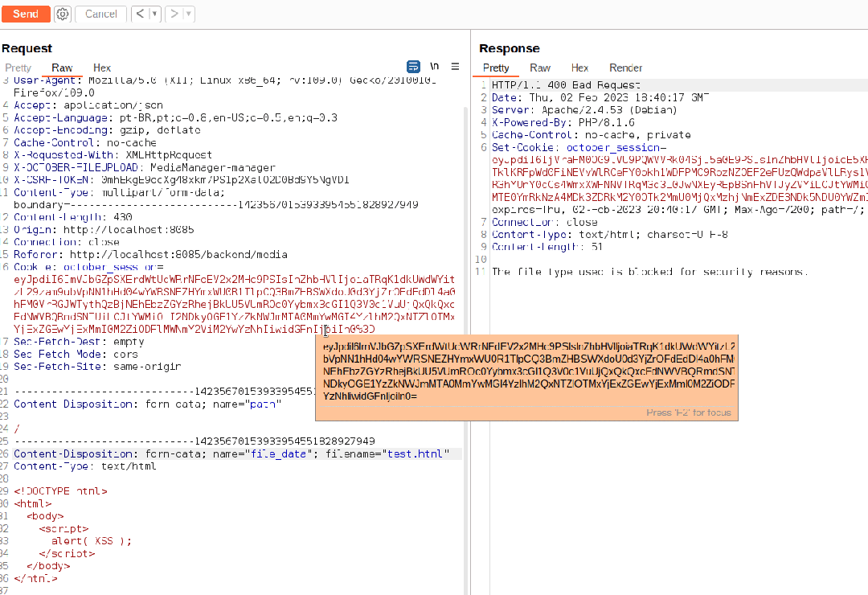The image size is (868, 595).
Task: Click the Cache-Control: no-cache request header
Action: point(85,142)
